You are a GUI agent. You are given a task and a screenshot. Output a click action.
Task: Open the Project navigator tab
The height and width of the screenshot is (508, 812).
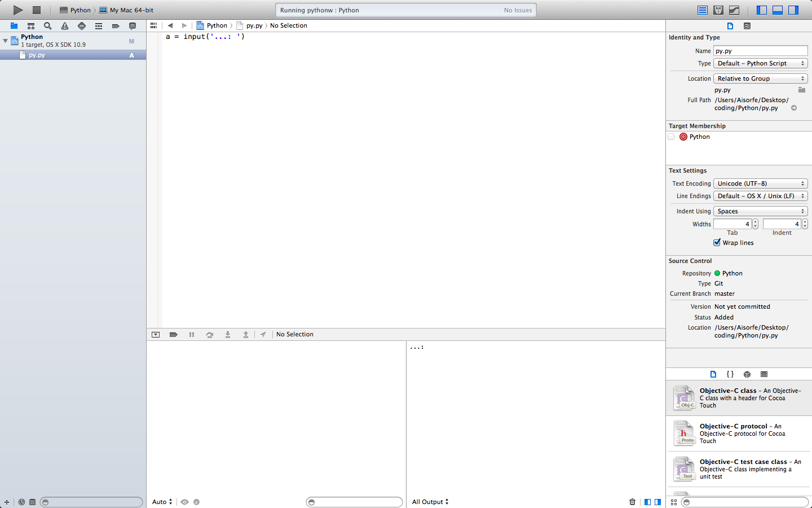click(x=14, y=26)
